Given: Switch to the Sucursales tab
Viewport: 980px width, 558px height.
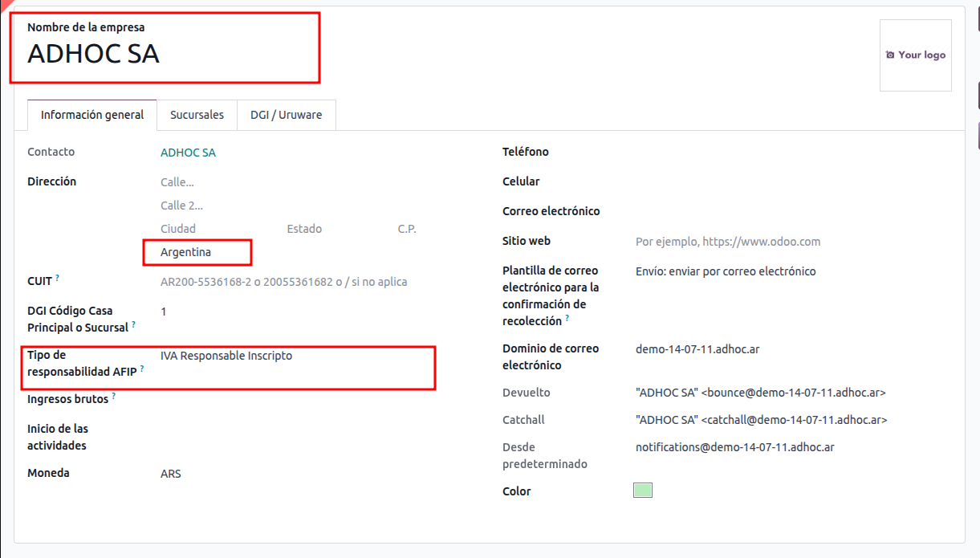Looking at the screenshot, I should 197,115.
